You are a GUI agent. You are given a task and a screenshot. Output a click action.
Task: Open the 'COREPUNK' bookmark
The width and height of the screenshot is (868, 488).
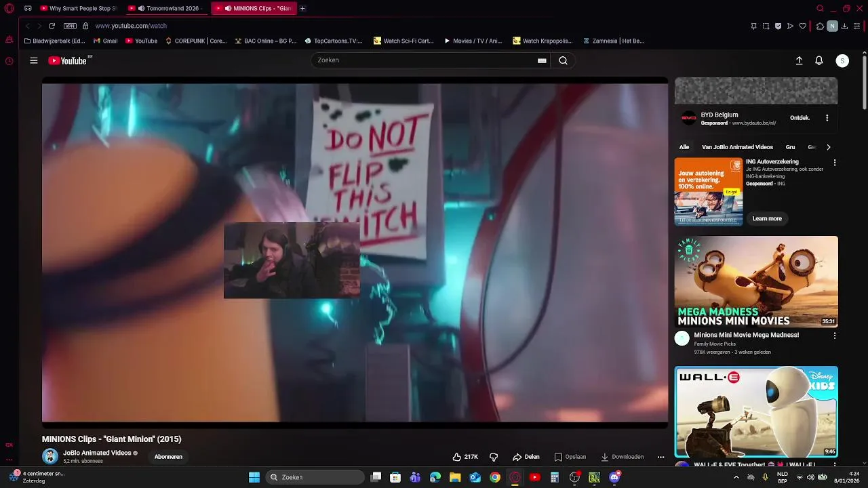196,41
